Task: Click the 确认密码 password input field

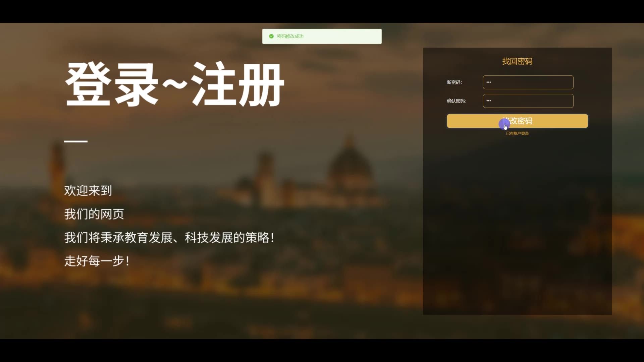Action: click(528, 101)
